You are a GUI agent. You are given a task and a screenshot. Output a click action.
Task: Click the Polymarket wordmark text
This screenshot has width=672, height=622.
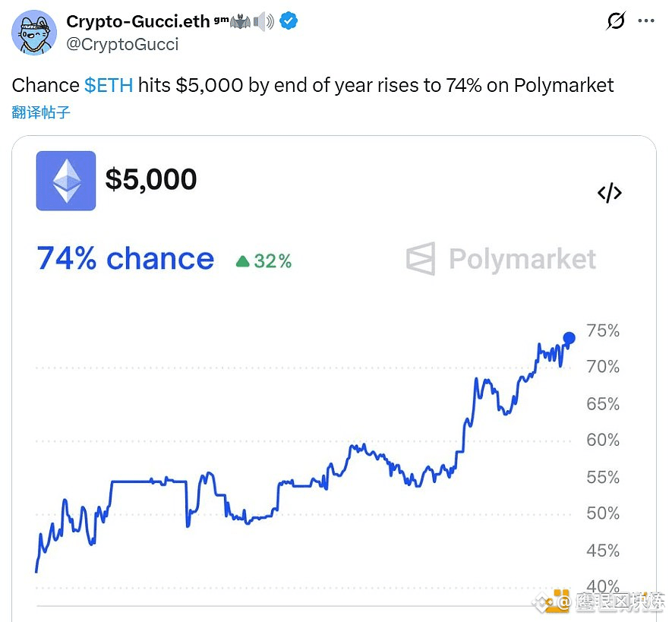[x=522, y=259]
